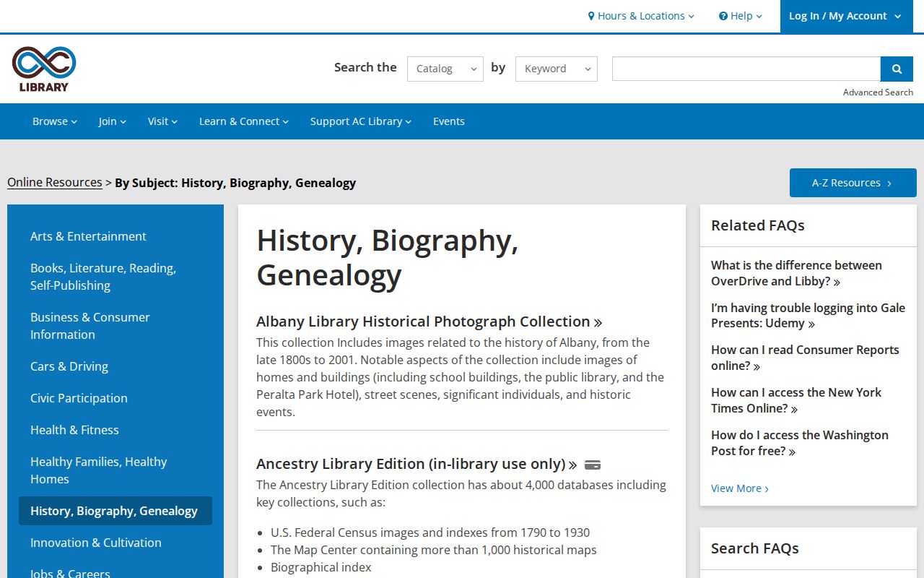Screen dimensions: 924x578
Task: Open the Help dropdown
Action: tap(741, 16)
